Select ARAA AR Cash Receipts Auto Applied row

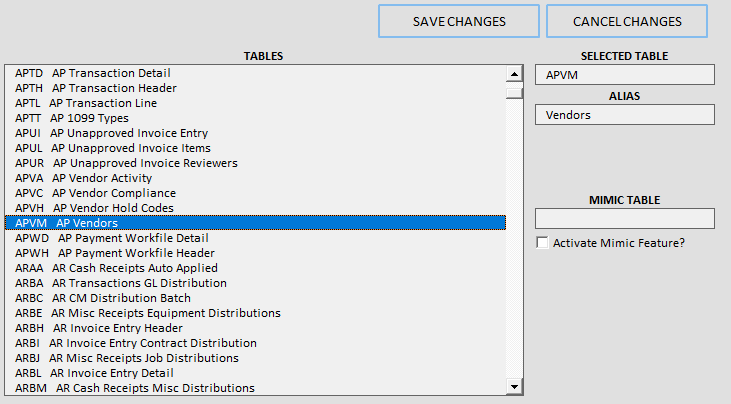pyautogui.click(x=255, y=268)
